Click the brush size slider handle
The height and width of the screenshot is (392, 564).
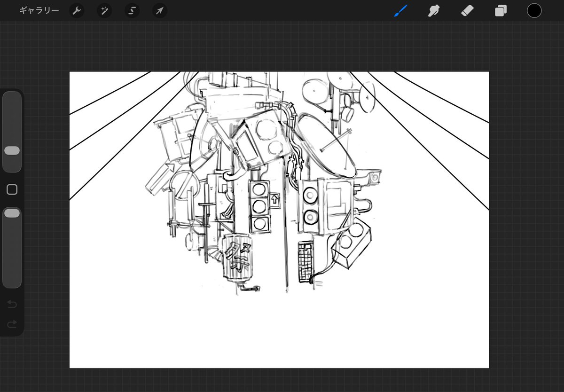(x=12, y=150)
